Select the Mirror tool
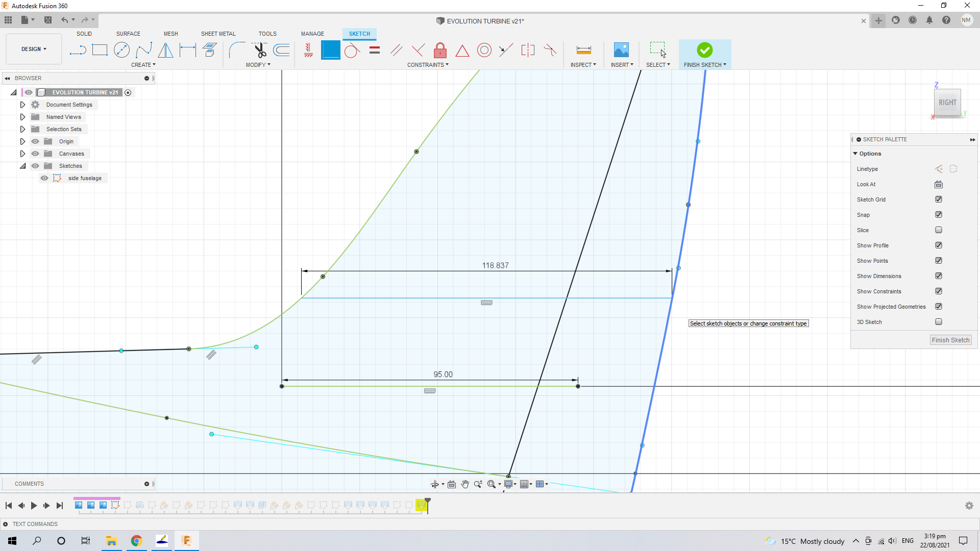The height and width of the screenshot is (551, 980). coord(165,50)
